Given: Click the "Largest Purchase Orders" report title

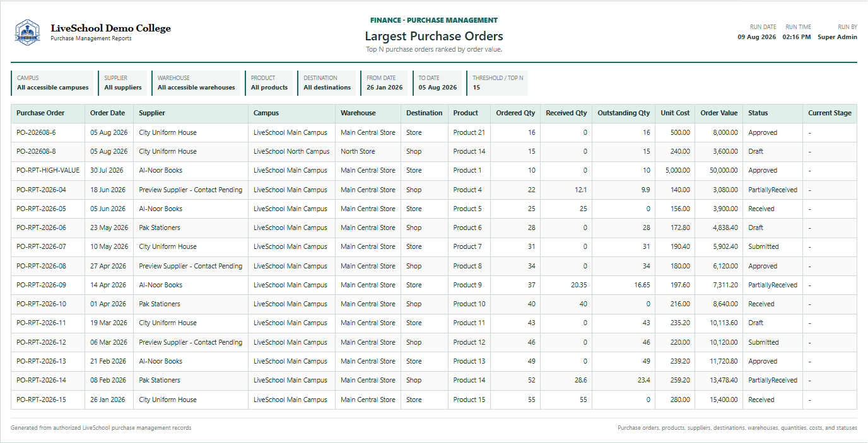Looking at the screenshot, I should [434, 36].
